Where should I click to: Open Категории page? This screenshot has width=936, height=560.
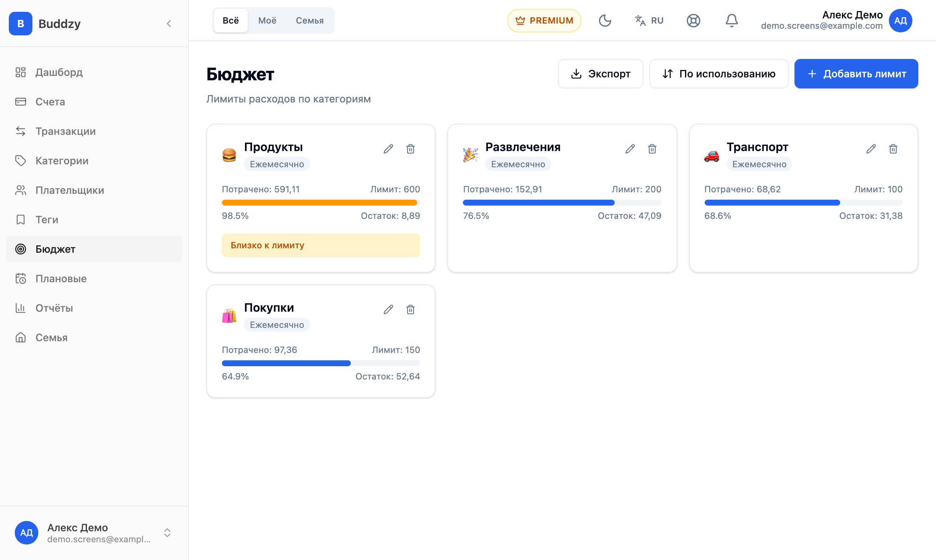pos(94,161)
